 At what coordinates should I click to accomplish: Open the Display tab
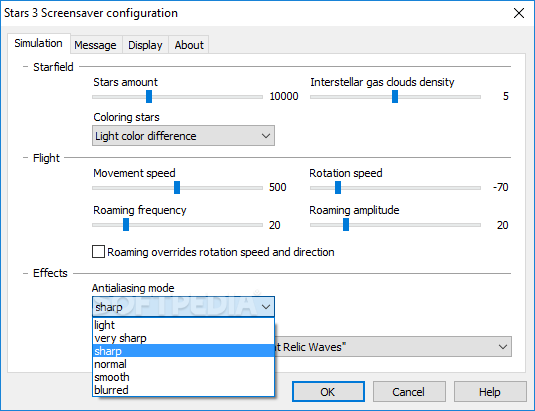pos(145,45)
